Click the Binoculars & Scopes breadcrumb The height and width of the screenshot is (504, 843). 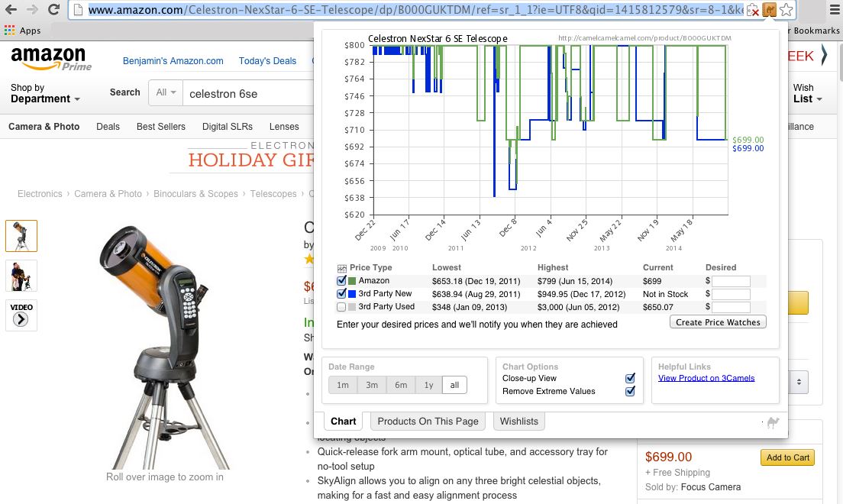pos(195,194)
